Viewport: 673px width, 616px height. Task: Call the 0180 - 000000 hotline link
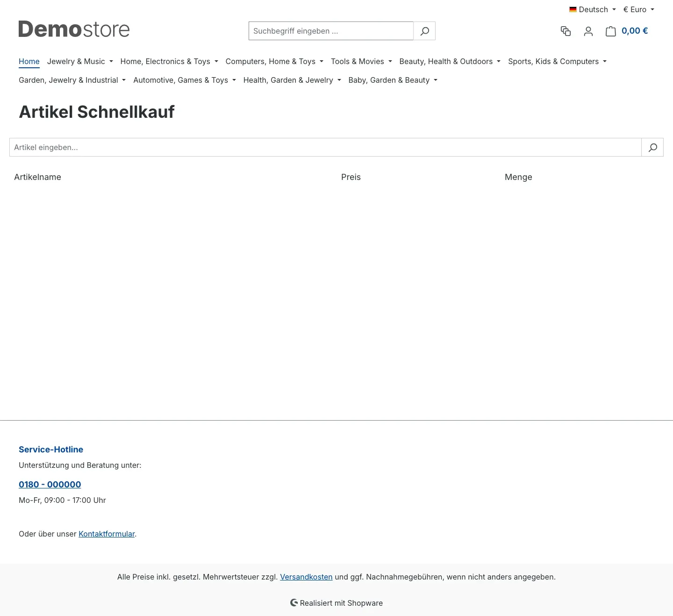pos(50,484)
